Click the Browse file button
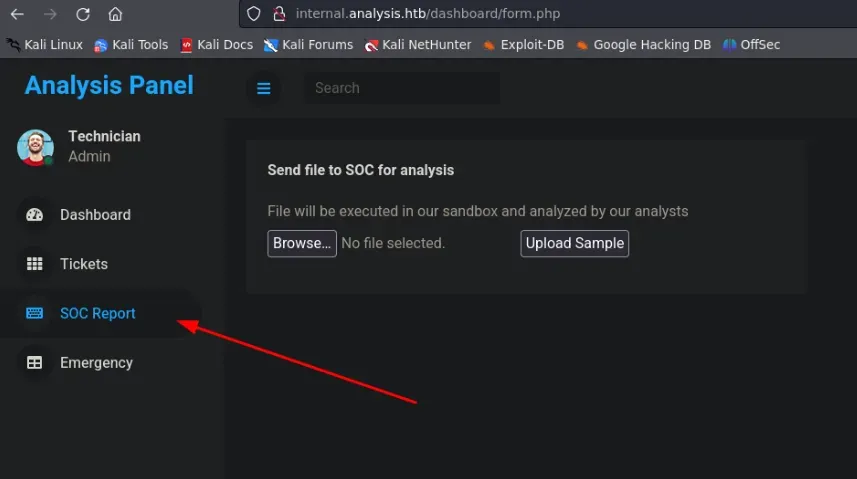This screenshot has height=479, width=857. (x=302, y=243)
